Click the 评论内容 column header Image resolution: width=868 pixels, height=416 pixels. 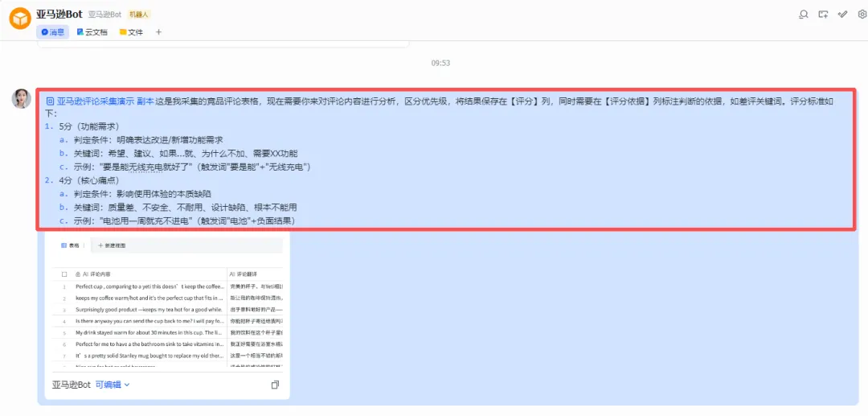[x=92, y=274]
